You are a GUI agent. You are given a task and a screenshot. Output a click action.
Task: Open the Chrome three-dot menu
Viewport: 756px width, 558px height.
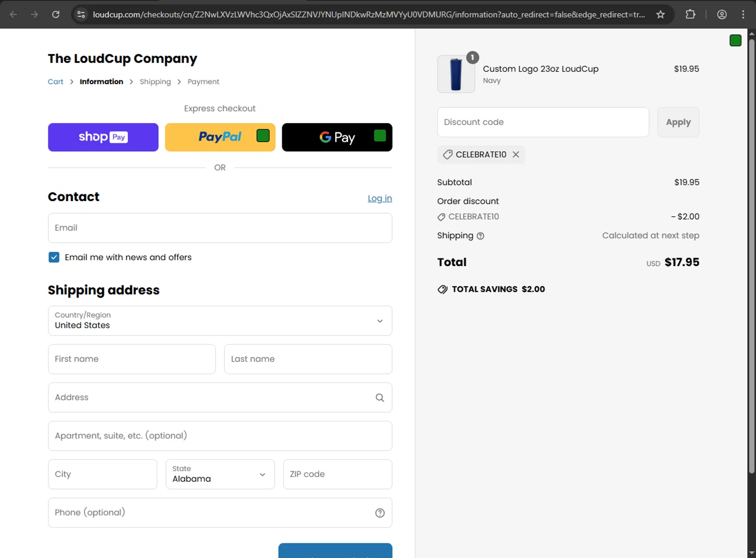pos(743,15)
